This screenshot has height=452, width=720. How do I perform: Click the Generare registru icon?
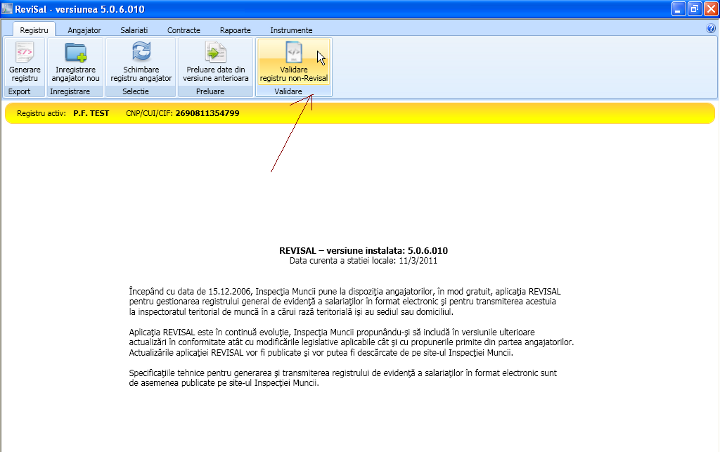[x=24, y=52]
